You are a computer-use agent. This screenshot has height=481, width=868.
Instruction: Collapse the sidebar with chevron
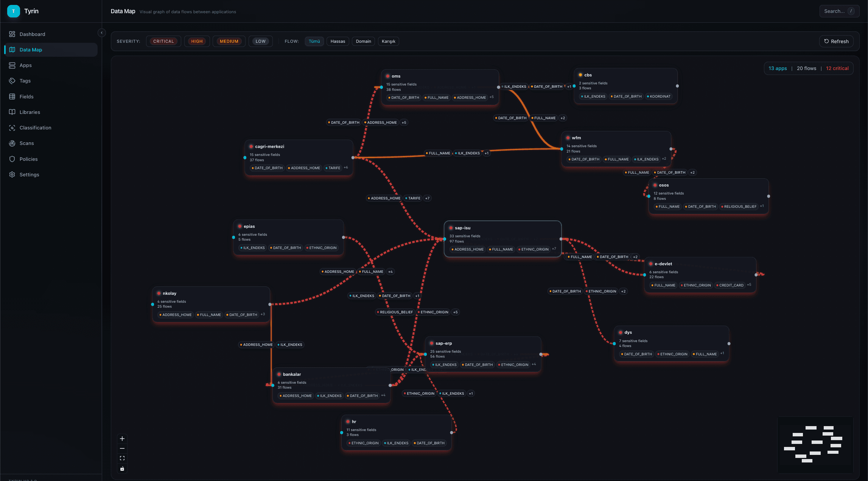tap(101, 33)
